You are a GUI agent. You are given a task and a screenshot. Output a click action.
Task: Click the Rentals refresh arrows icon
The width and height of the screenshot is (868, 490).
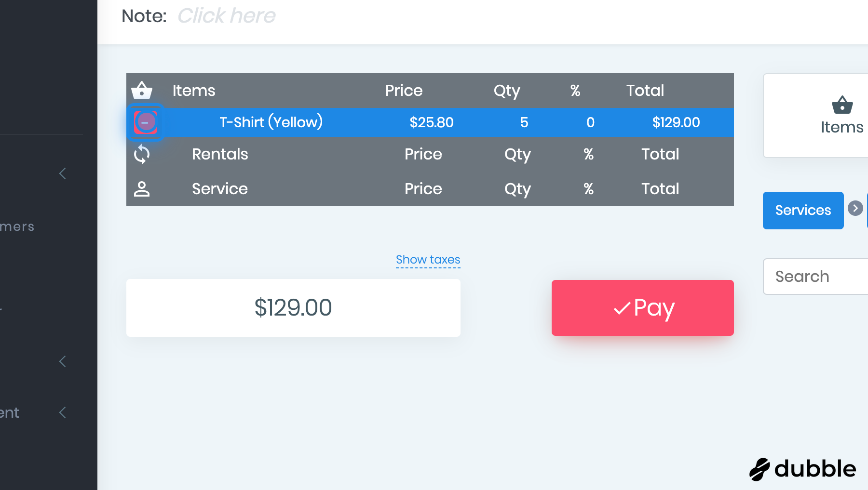(x=142, y=154)
